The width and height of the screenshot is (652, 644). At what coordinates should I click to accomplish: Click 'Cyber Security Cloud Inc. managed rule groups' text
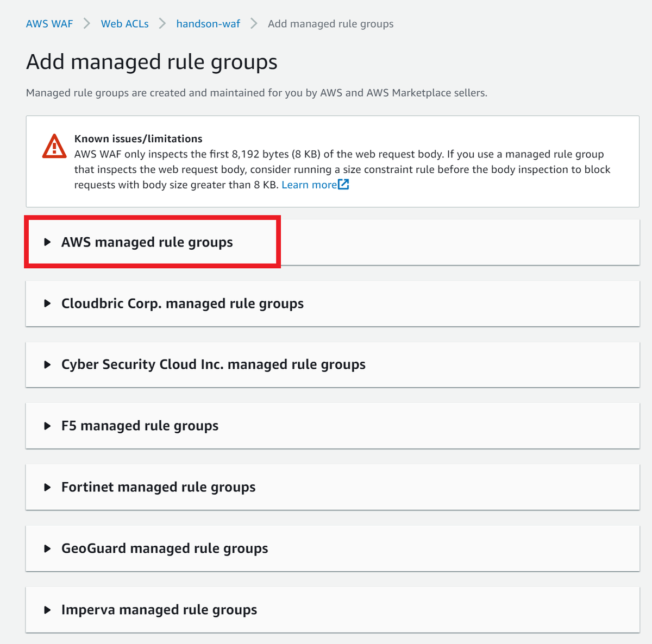tap(214, 364)
